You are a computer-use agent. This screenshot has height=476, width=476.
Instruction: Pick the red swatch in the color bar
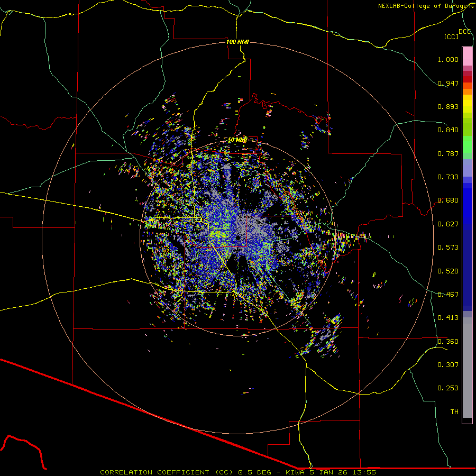(x=467, y=79)
